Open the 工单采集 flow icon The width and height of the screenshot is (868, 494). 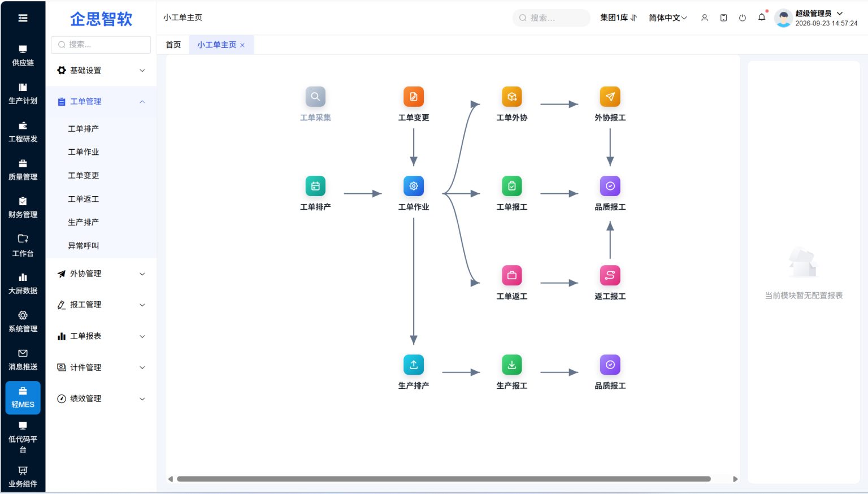point(315,97)
